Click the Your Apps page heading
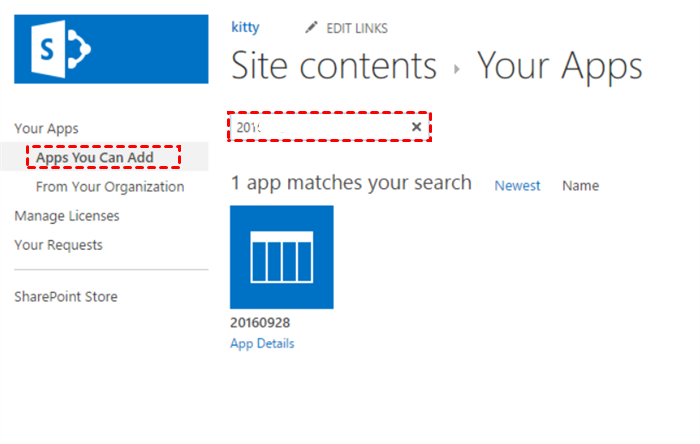Image resolution: width=700 pixels, height=444 pixels. click(x=559, y=66)
